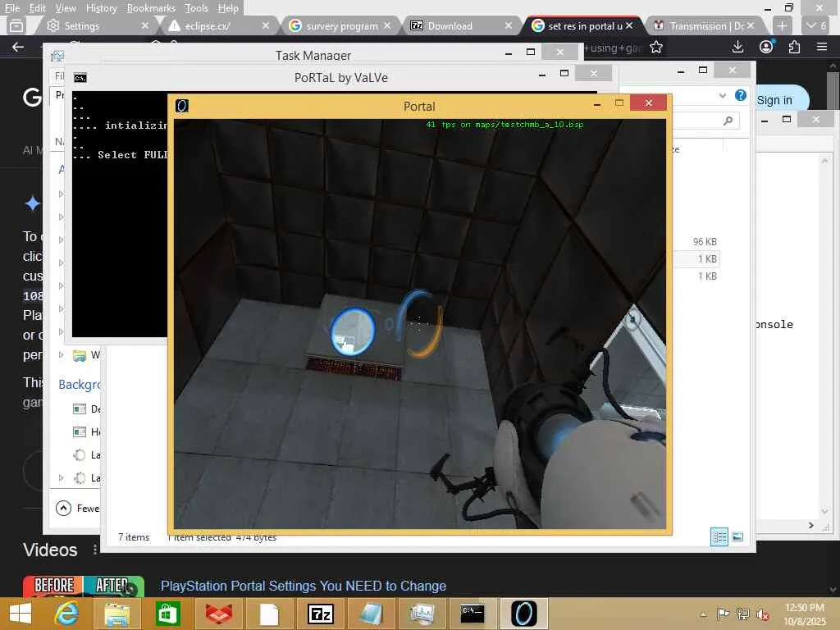Viewport: 840px width, 630px height.
Task: Open the Firefox account icon
Action: pos(767,47)
